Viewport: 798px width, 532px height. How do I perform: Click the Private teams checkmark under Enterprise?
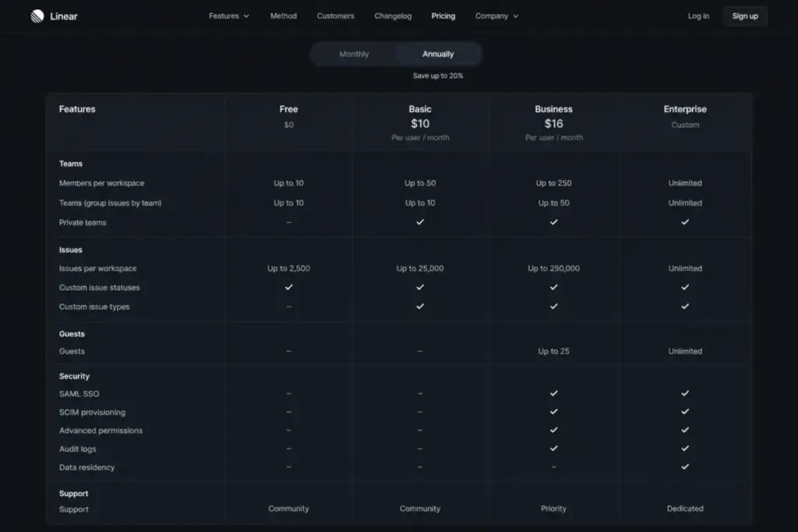(x=685, y=222)
